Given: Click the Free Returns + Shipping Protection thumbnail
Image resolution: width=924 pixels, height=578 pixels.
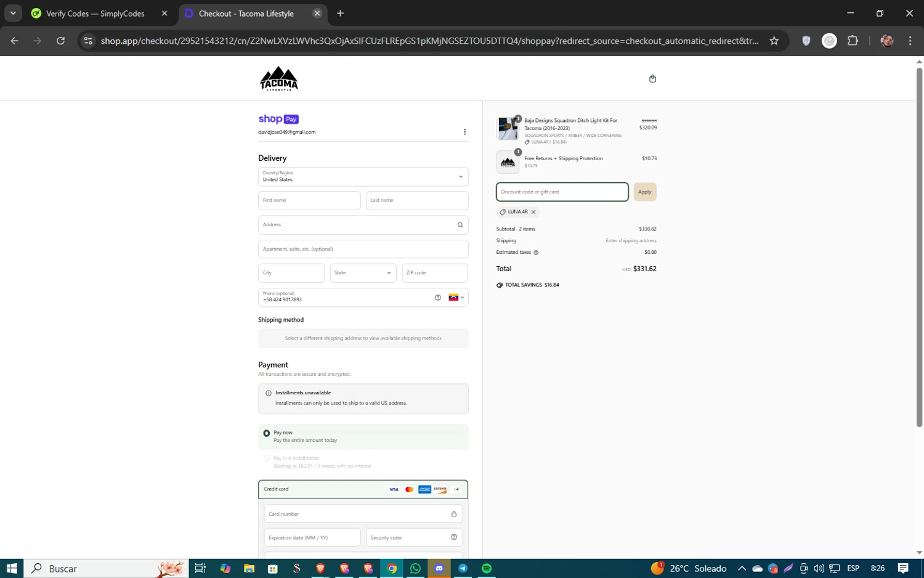Looking at the screenshot, I should pyautogui.click(x=508, y=162).
